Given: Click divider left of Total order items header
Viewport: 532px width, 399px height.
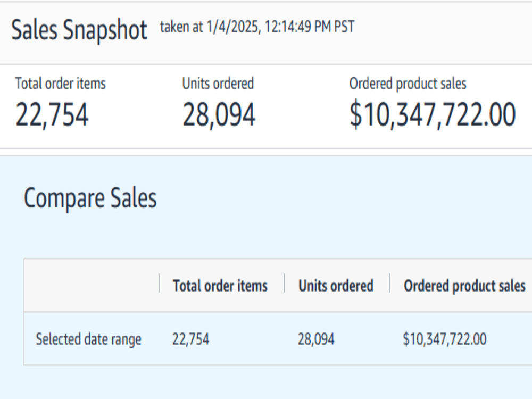Looking at the screenshot, I should [x=159, y=283].
